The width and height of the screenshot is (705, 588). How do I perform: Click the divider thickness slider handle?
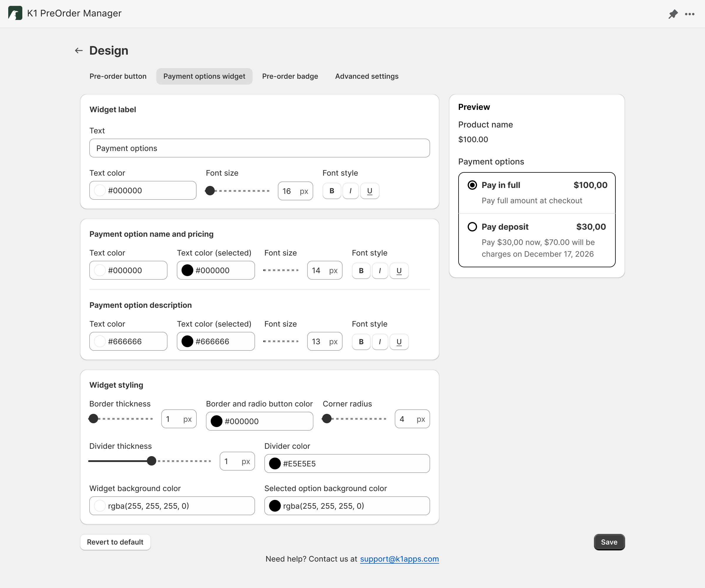tap(151, 461)
